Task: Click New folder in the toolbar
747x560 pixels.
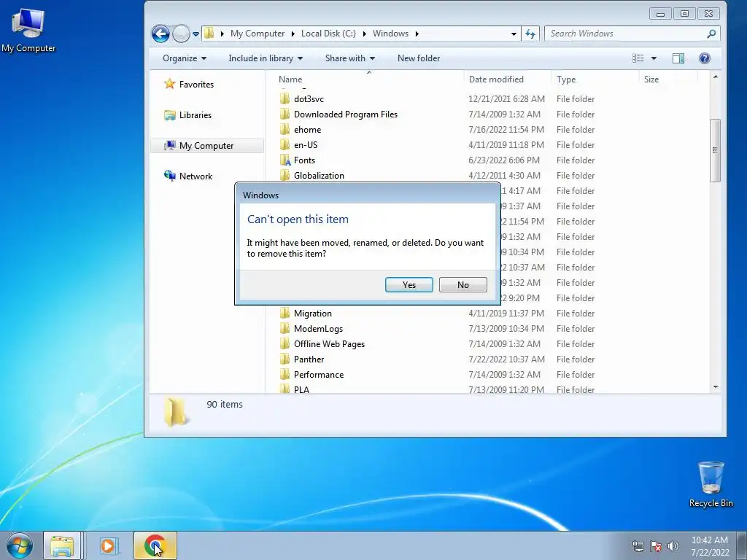Action: [419, 58]
